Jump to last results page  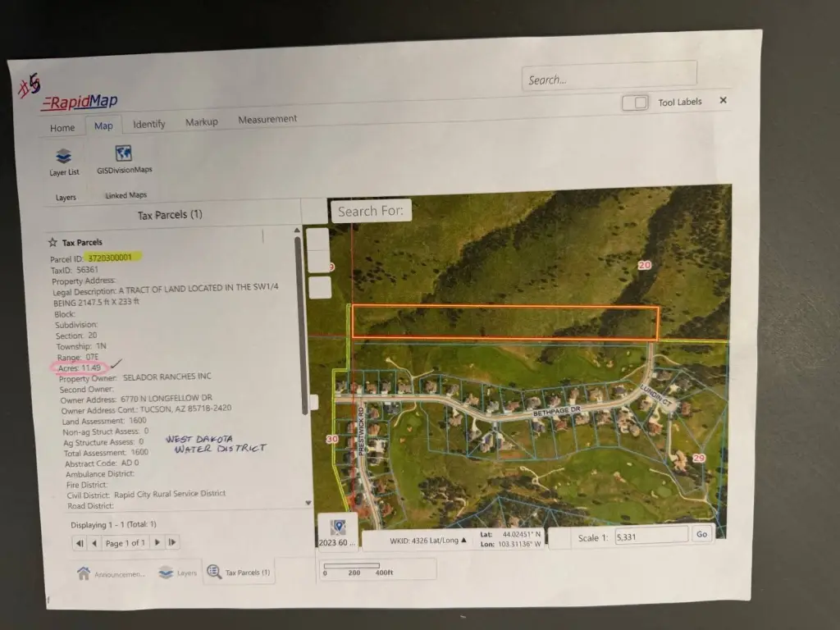pos(172,543)
